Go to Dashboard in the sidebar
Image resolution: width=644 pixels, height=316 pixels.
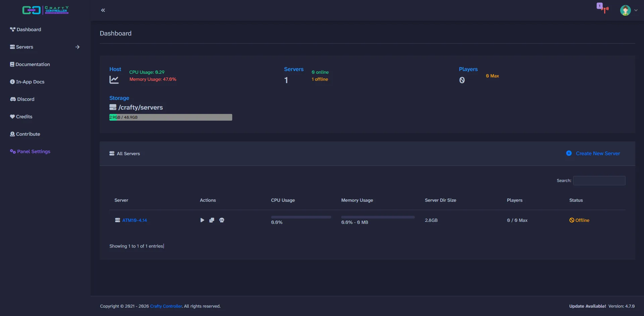[x=29, y=29]
